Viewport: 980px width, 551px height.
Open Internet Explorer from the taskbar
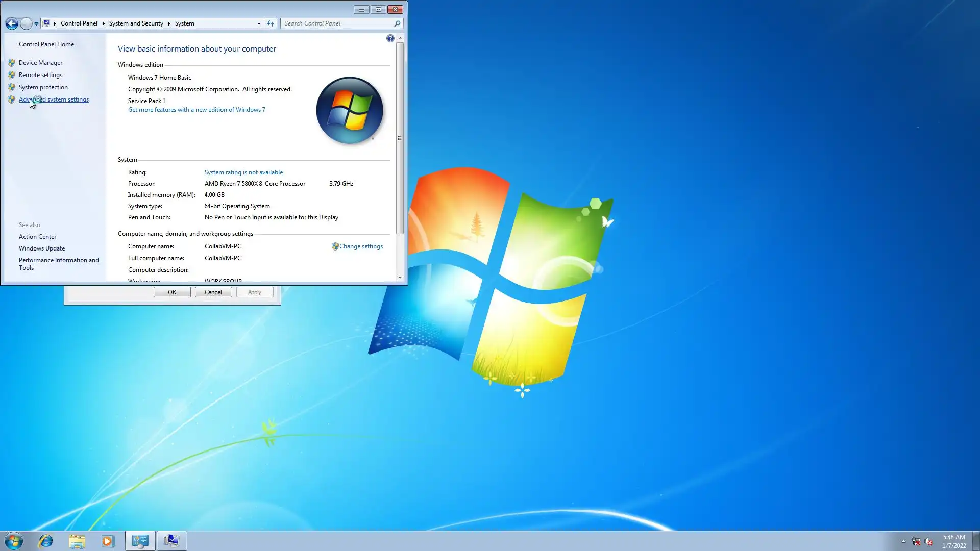click(46, 541)
